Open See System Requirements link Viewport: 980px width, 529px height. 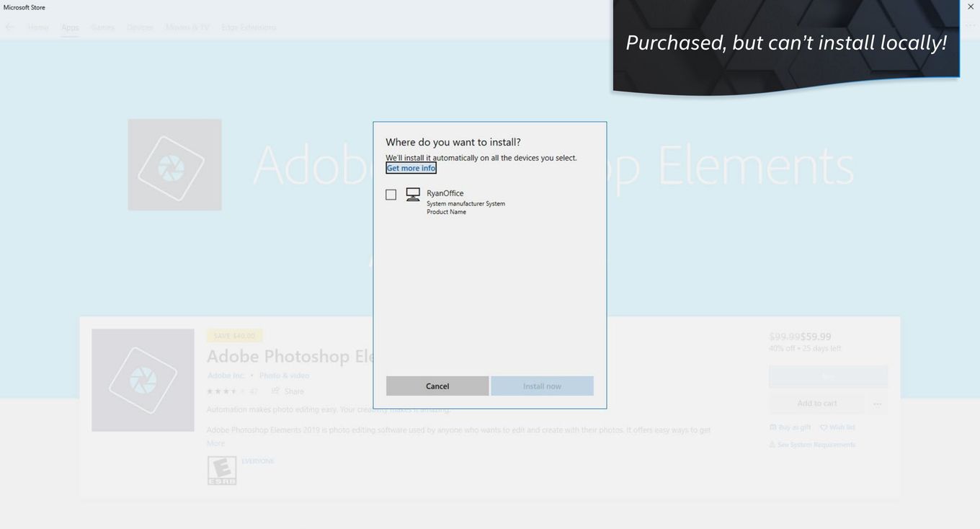[x=812, y=445]
